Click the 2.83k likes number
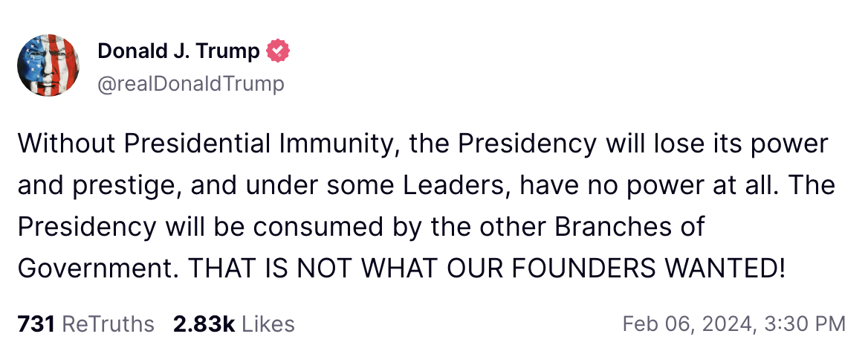 pos(204,324)
